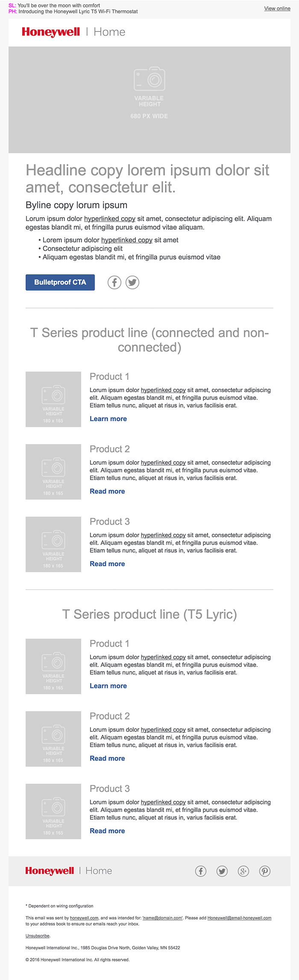Open the footer Pinterest icon

point(265,871)
